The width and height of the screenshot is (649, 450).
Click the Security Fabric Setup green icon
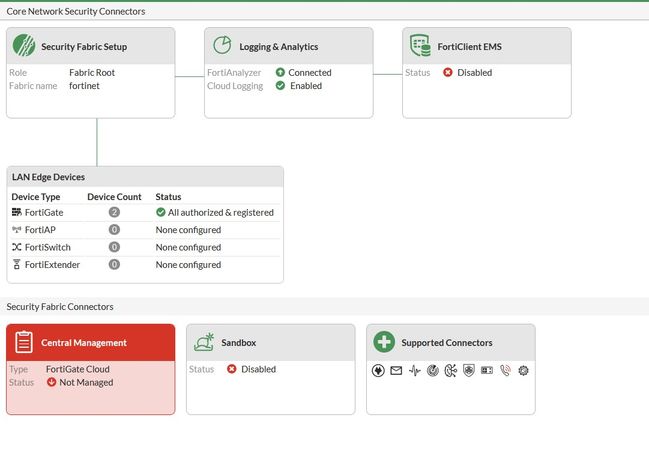point(24,46)
